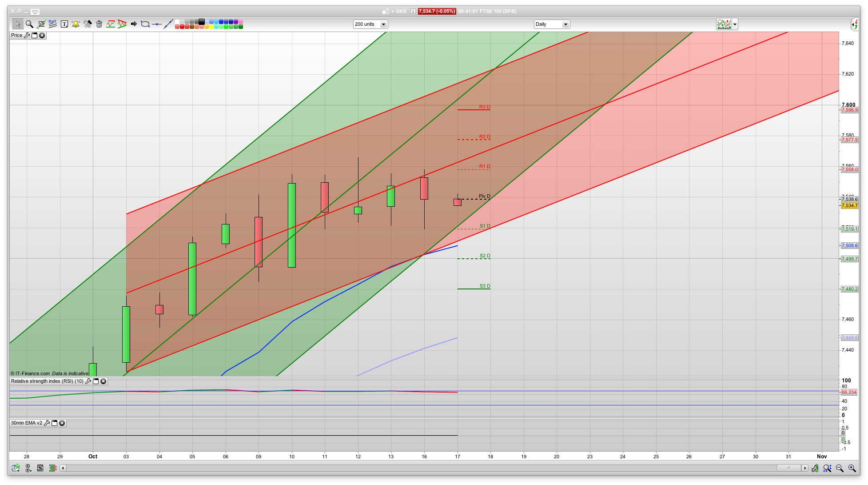Pick the purple color swatch

click(x=236, y=22)
